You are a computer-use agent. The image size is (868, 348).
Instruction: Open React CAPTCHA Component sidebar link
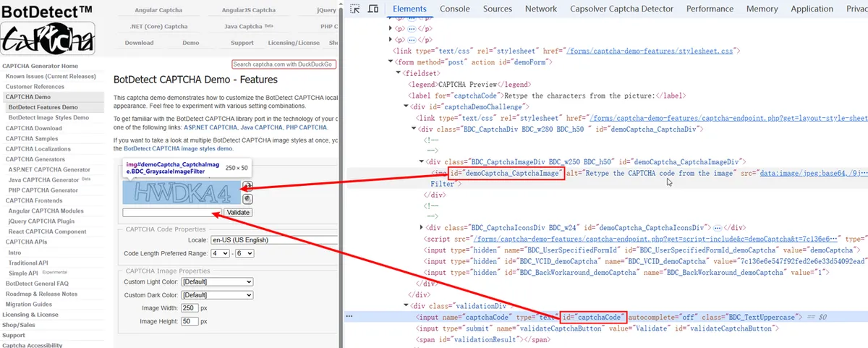click(47, 232)
